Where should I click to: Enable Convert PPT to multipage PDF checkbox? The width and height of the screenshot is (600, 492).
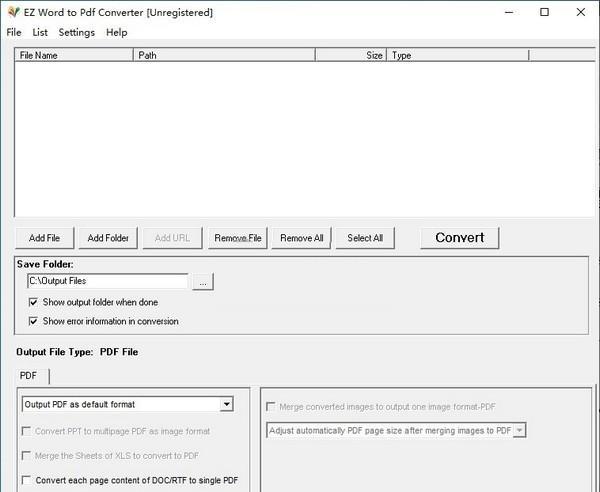(116, 431)
